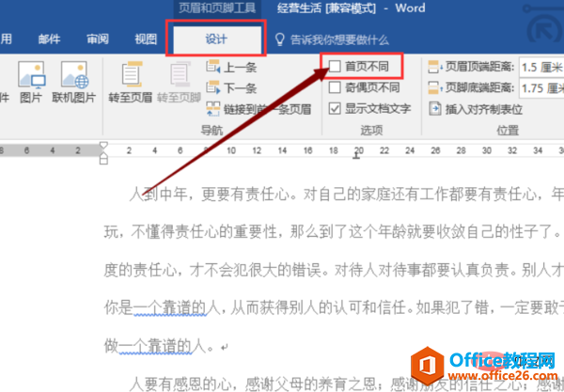Go to next section with 下一条
Screen dimensions: 564x392
[x=231, y=87]
